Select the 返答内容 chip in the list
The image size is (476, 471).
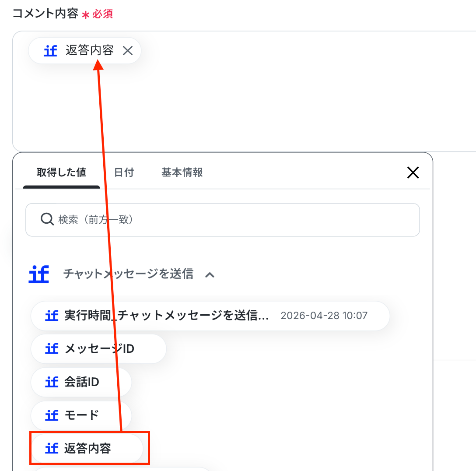87,448
